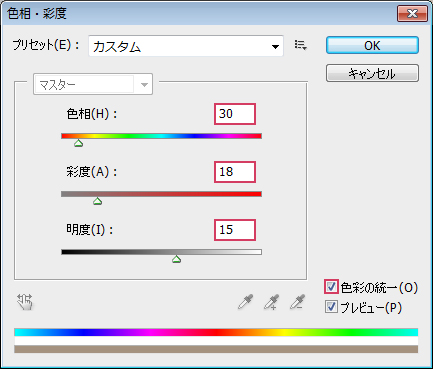Click the 明度(I) label text
This screenshot has width=433, height=369.
[x=90, y=230]
